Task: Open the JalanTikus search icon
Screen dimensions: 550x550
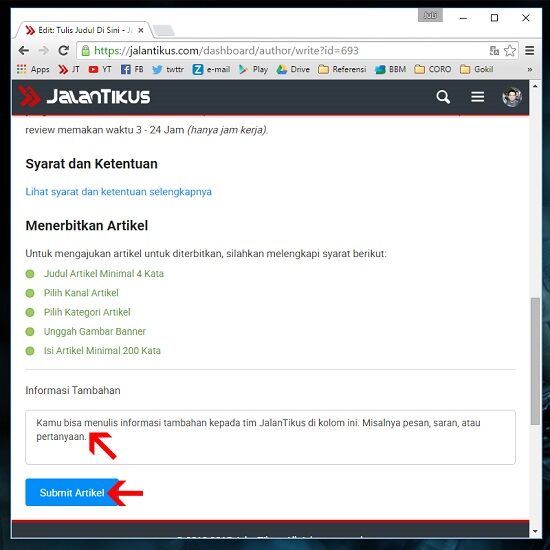Action: (x=443, y=97)
